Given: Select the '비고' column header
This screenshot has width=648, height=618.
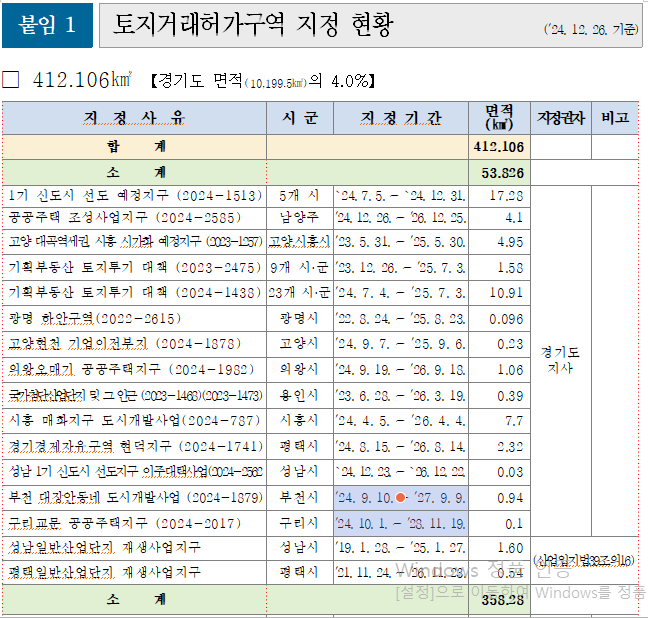Looking at the screenshot, I should (x=615, y=118).
